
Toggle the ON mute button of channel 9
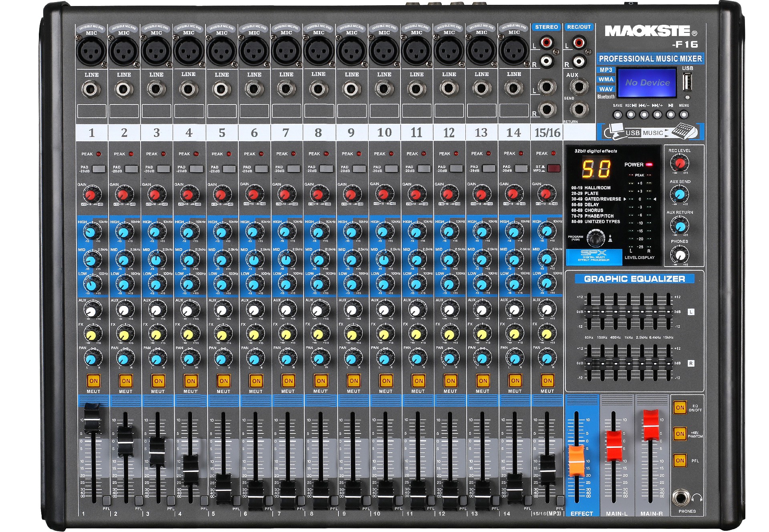pyautogui.click(x=353, y=381)
